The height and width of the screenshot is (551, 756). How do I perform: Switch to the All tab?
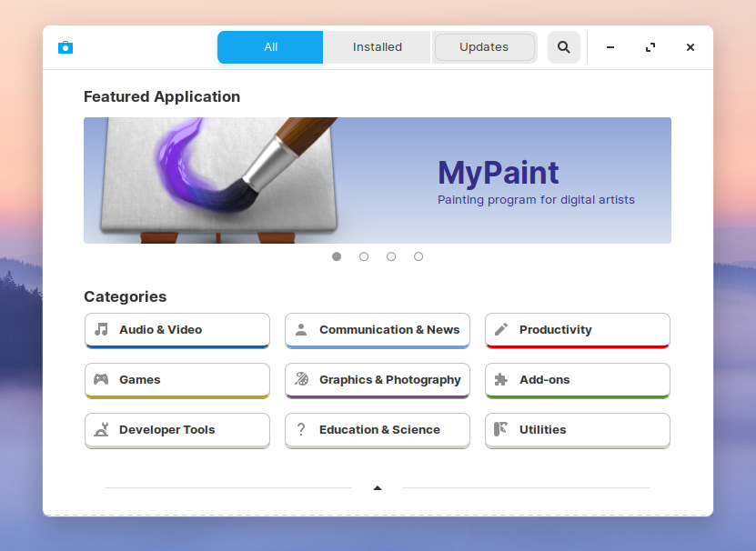pos(270,47)
